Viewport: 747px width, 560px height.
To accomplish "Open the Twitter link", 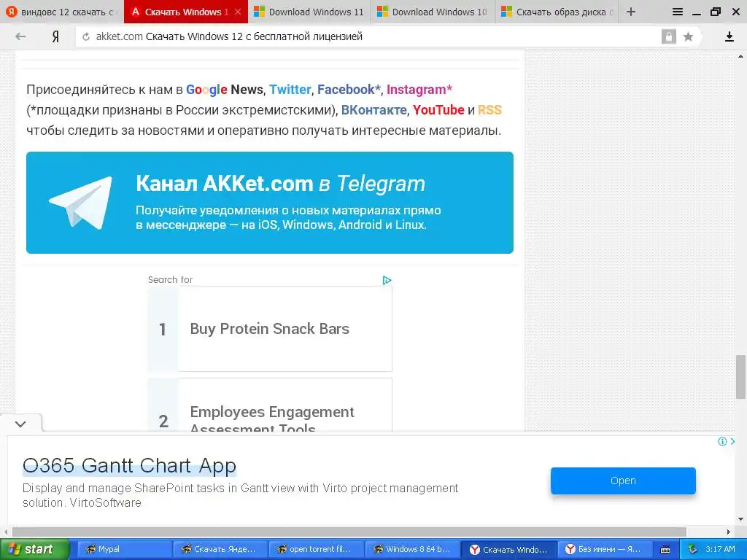I will click(x=290, y=90).
